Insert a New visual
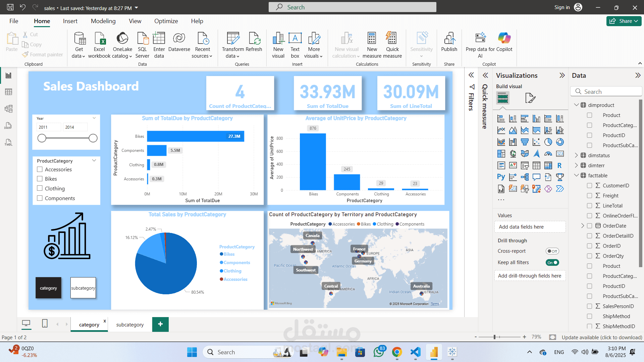The width and height of the screenshot is (644, 362). 278,45
